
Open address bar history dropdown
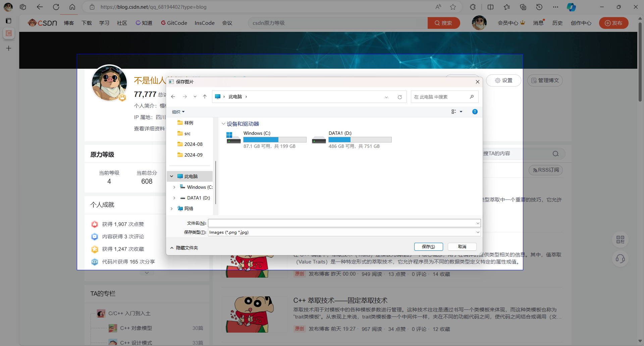point(386,97)
